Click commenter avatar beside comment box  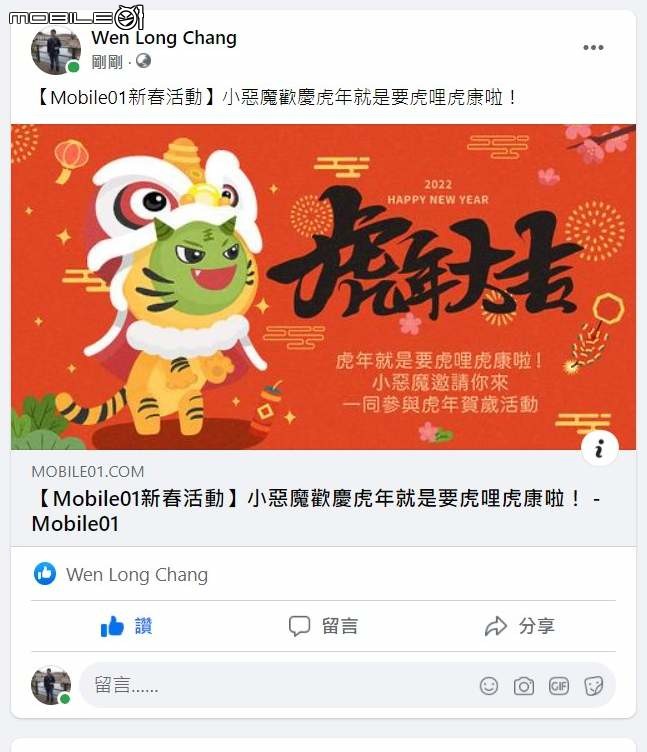[51, 685]
